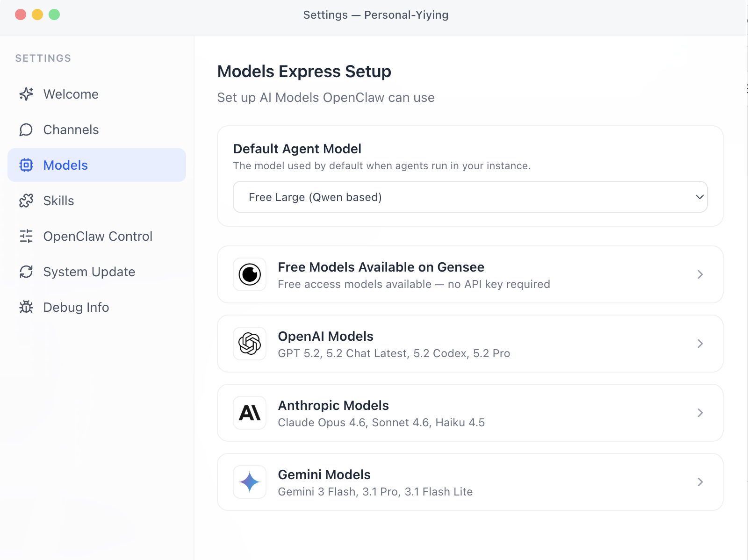Click the Gemini star logo icon
The image size is (748, 560).
(250, 482)
